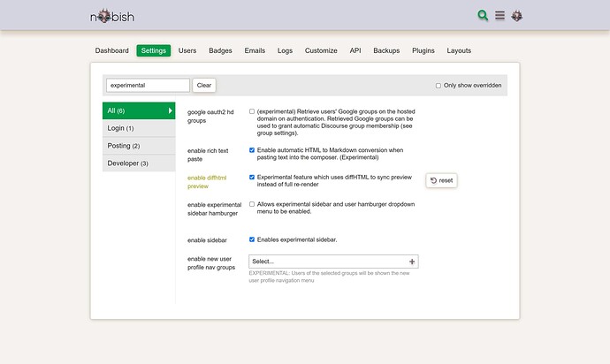The image size is (610, 364).
Task: Open the Dashboard tab
Action: 111,50
